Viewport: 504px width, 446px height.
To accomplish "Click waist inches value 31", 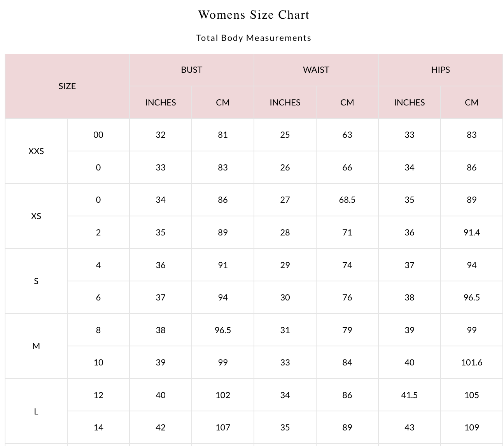I will pos(285,330).
